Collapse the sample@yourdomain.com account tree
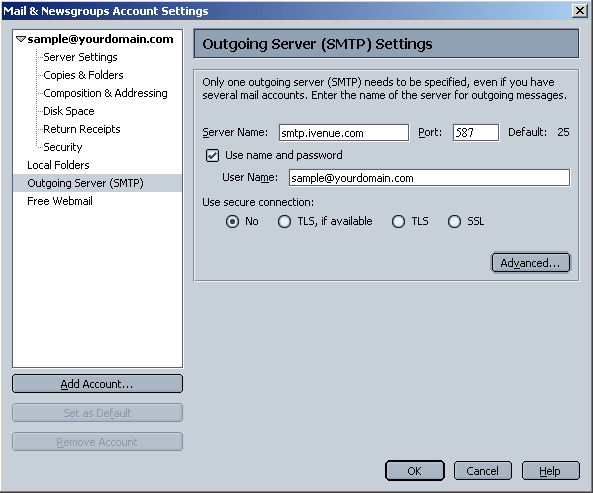The image size is (593, 493). [21, 39]
